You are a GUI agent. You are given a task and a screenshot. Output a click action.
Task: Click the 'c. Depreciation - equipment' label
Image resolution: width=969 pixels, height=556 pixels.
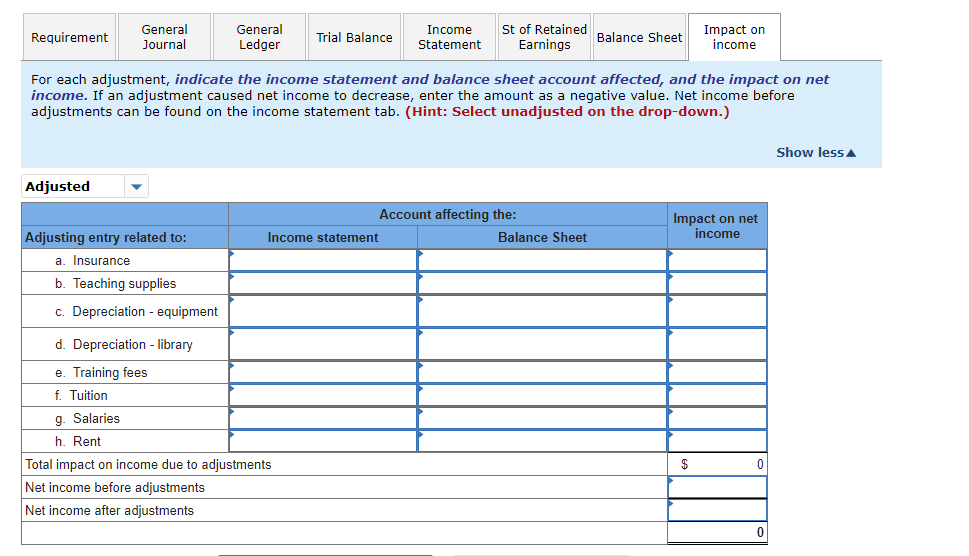(x=136, y=311)
